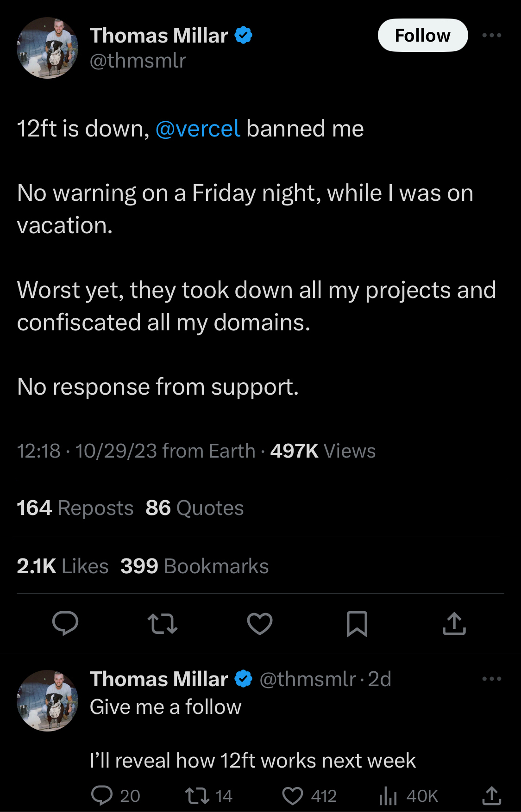Open Thomas Millar's profile picture
Image resolution: width=521 pixels, height=812 pixels.
pyautogui.click(x=47, y=48)
